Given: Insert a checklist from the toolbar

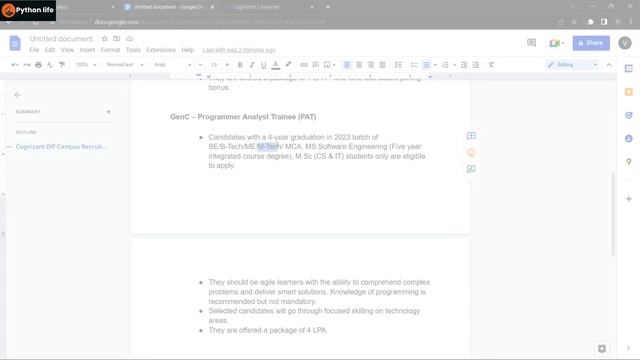Looking at the screenshot, I should point(414,65).
